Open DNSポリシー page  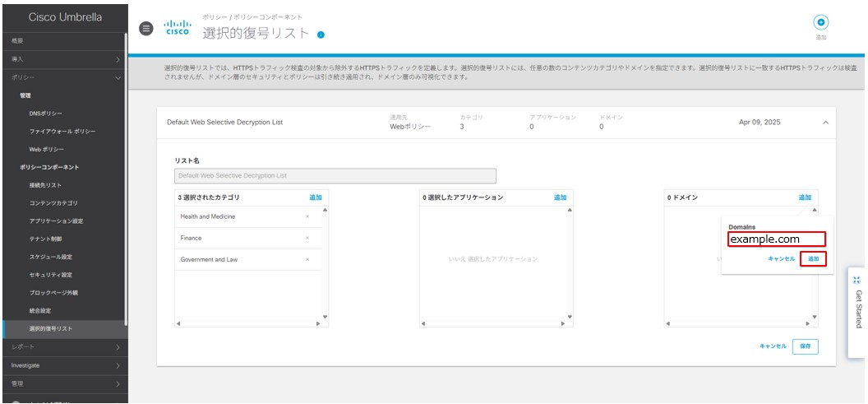coord(46,113)
